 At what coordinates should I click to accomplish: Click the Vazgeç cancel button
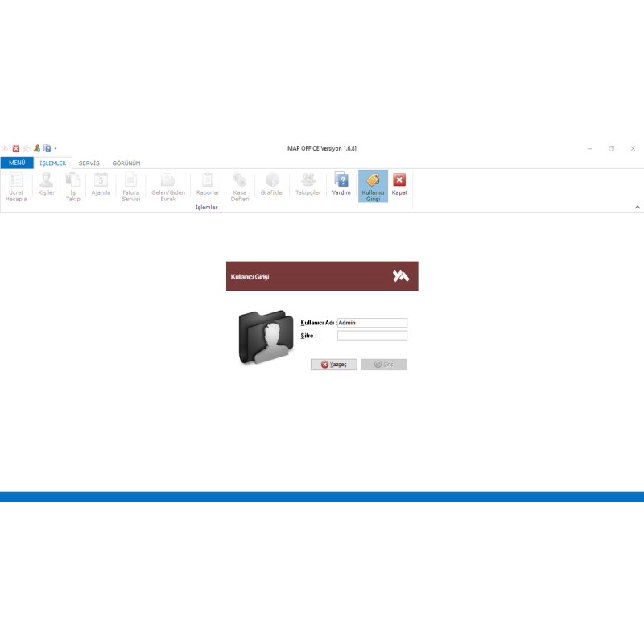coord(334,365)
